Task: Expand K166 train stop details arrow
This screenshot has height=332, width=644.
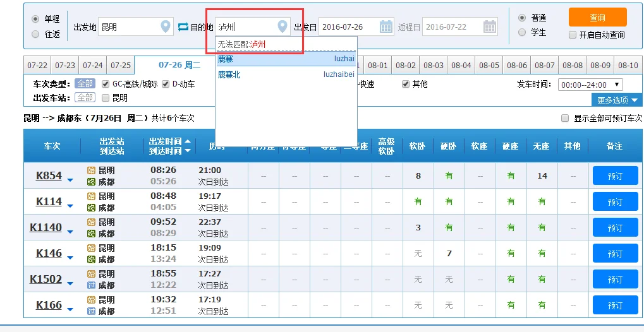Action: tap(70, 309)
